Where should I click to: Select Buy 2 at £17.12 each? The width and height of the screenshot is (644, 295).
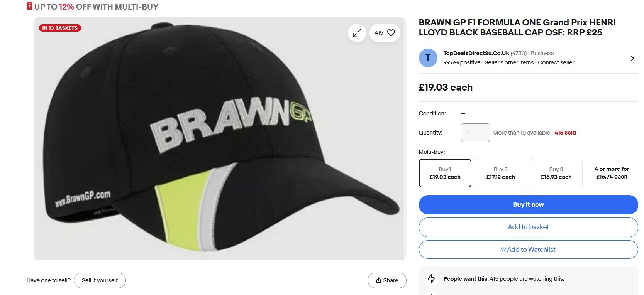[x=500, y=173]
